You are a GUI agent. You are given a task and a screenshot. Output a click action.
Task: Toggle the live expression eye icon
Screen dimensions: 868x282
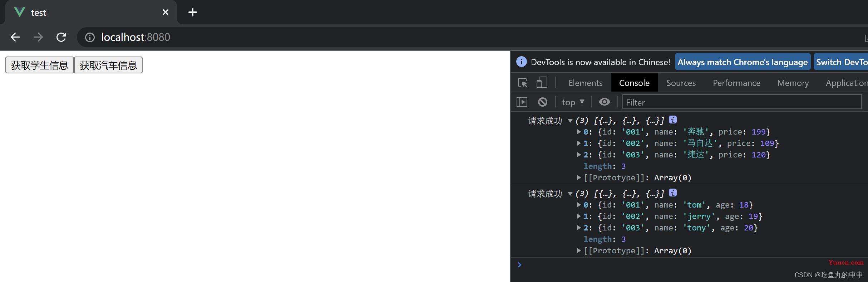(605, 102)
